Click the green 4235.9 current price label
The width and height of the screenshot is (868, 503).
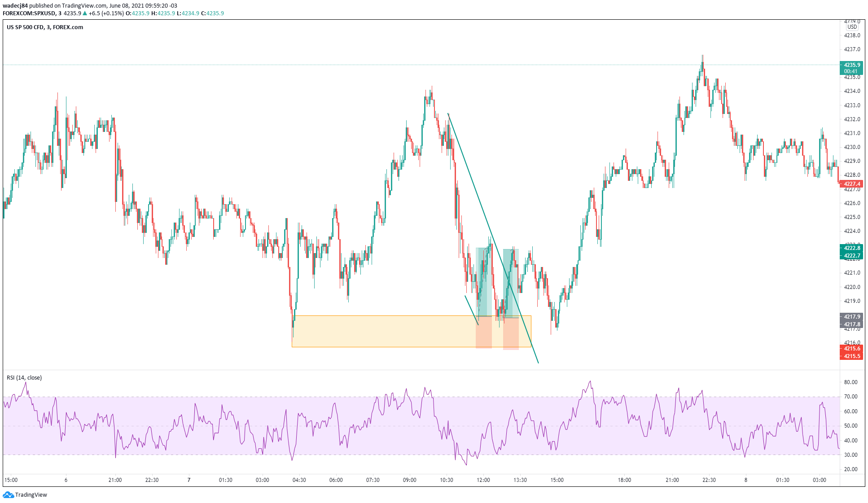(x=851, y=65)
